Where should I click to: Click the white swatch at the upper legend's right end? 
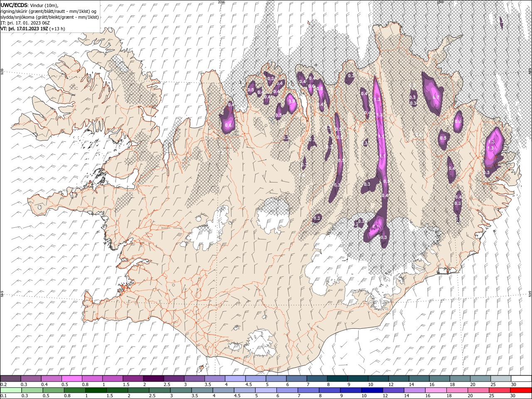click(521, 379)
